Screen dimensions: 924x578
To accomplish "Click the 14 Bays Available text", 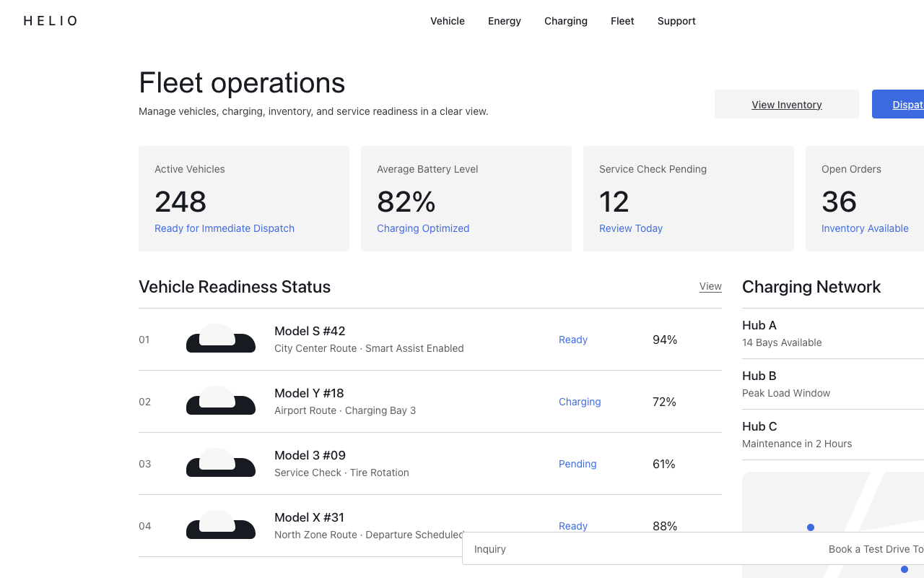I will 782,342.
